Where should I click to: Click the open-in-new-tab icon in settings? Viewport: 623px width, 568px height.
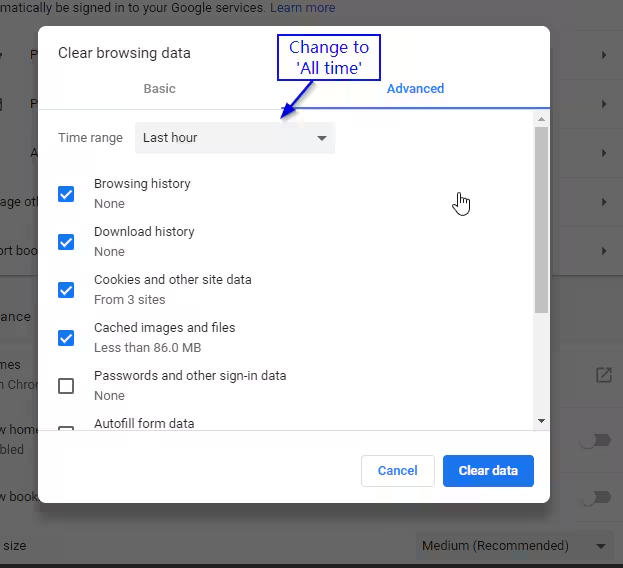tap(604, 375)
